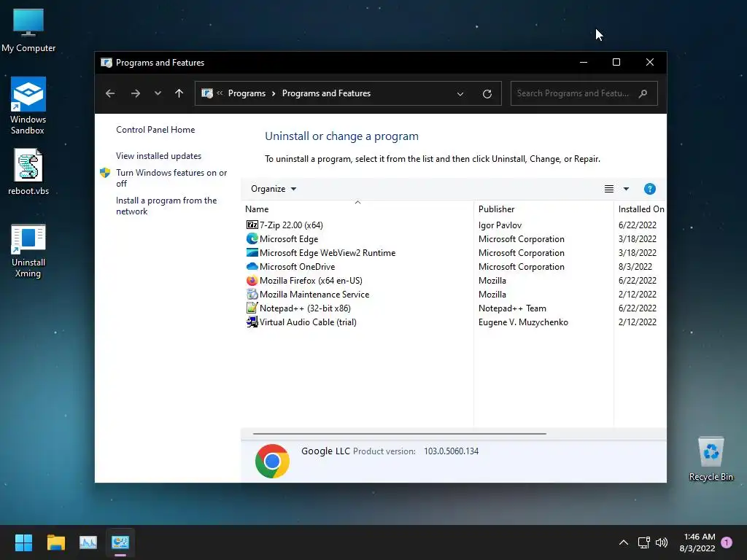The image size is (747, 560).
Task: Go forward with the forward arrow
Action: pyautogui.click(x=135, y=93)
